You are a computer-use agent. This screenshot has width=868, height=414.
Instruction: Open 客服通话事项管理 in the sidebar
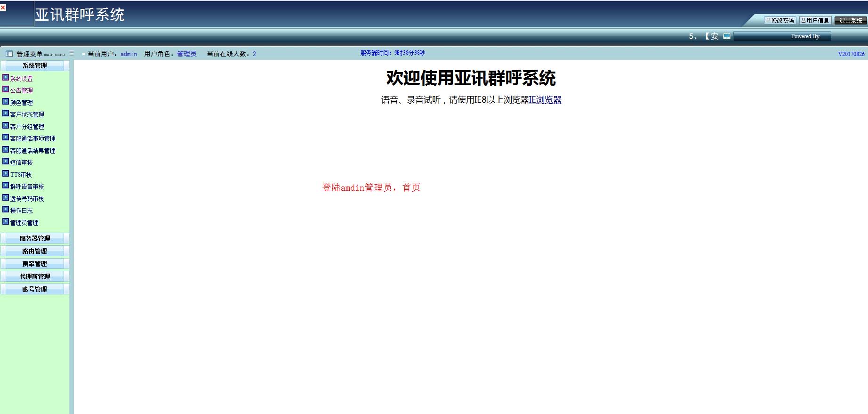pos(33,138)
